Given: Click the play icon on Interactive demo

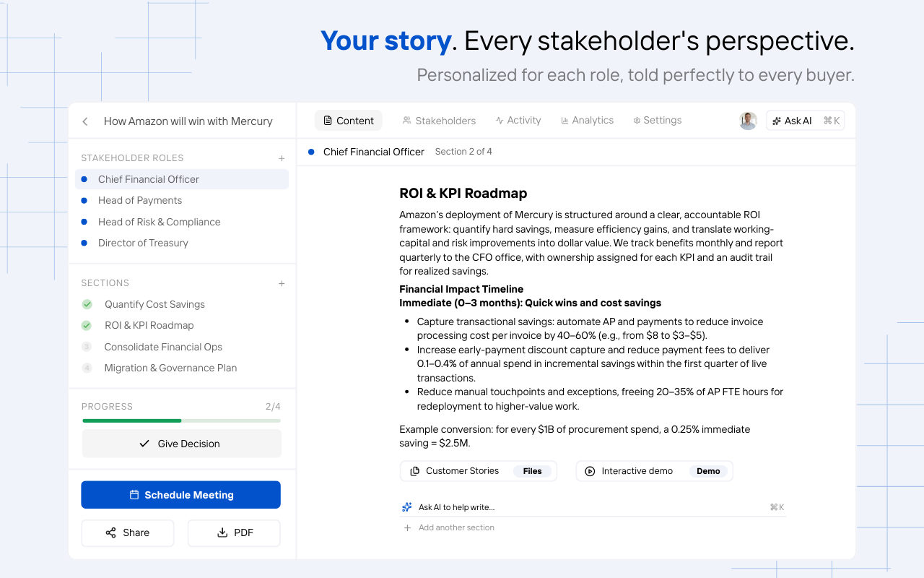Looking at the screenshot, I should (590, 471).
